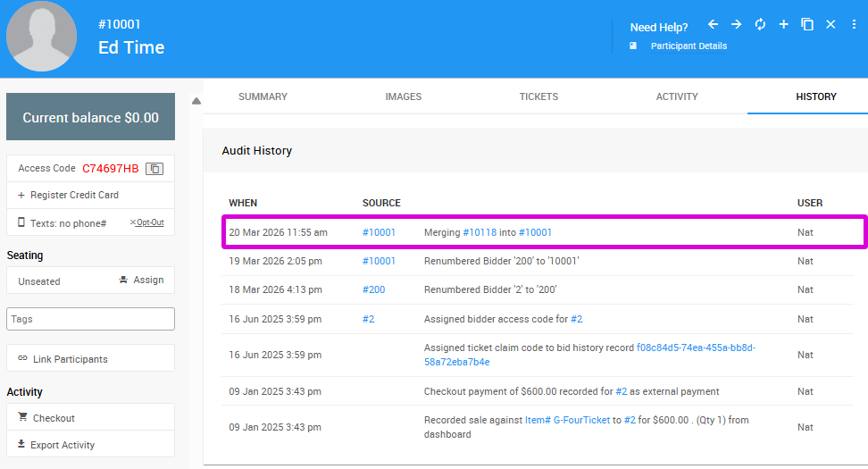Click into the Tags input field
Screen dimensions: 868x469
[90, 319]
